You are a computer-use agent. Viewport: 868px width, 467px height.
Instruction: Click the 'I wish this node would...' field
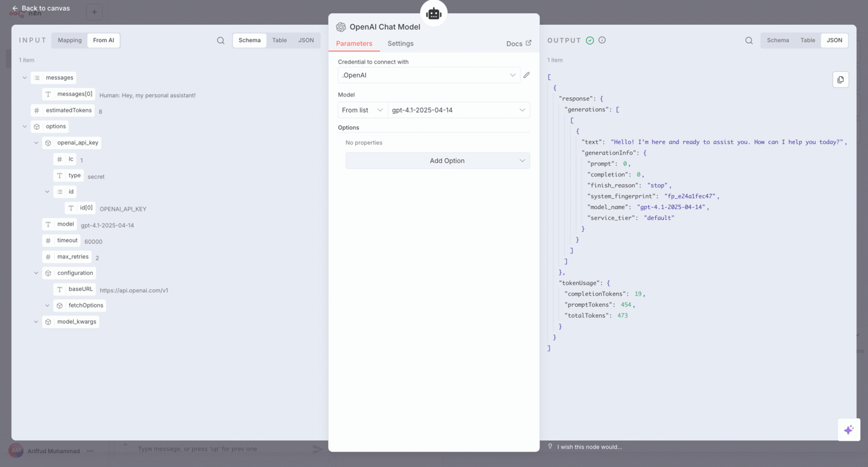(x=591, y=447)
